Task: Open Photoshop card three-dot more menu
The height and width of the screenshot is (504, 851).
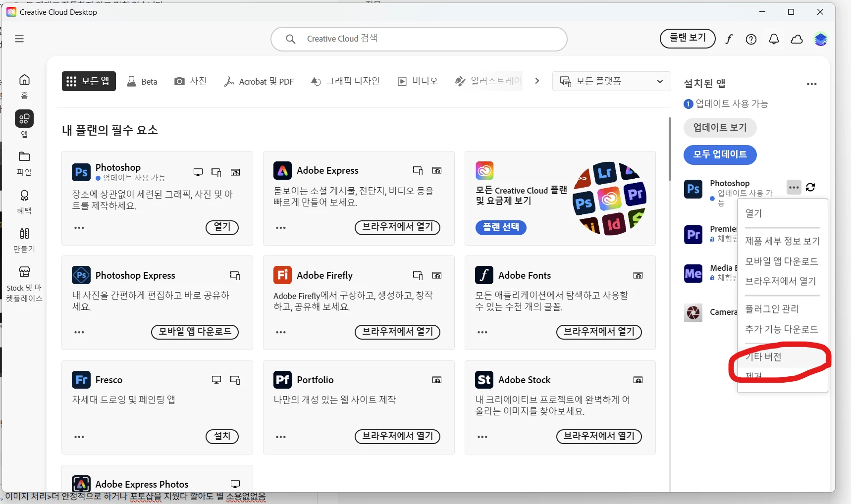Action: pos(79,228)
